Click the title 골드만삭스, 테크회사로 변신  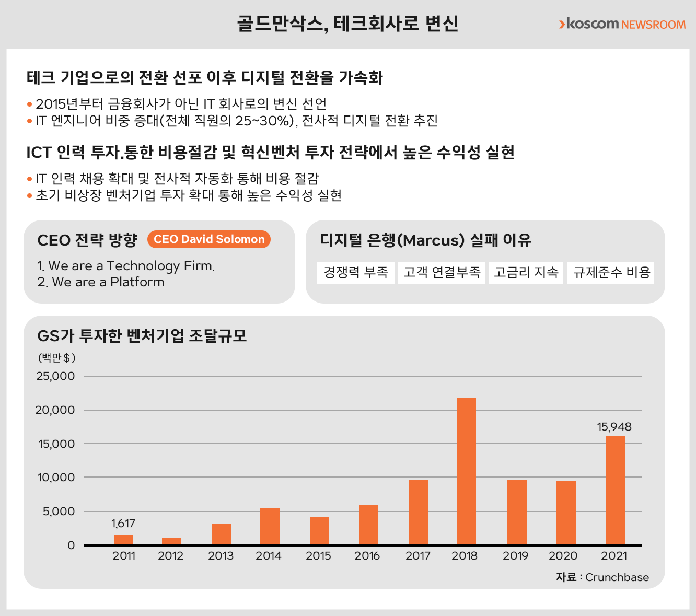(347, 24)
